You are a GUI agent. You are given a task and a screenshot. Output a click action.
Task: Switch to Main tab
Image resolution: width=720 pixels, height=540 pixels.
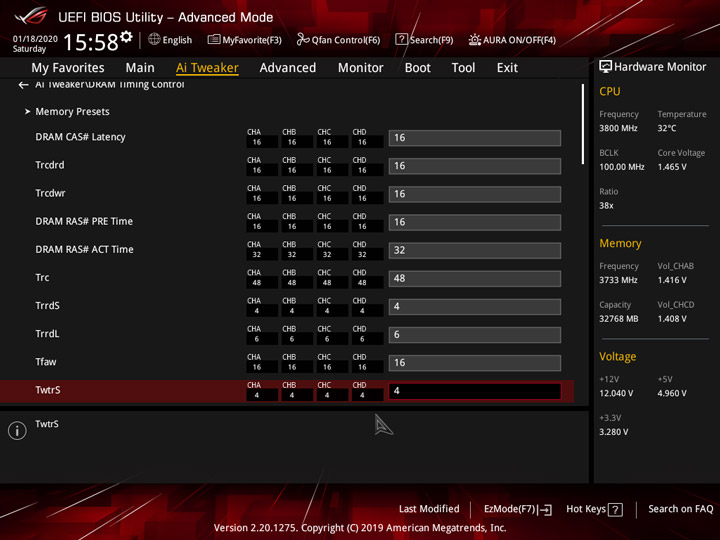pos(140,68)
